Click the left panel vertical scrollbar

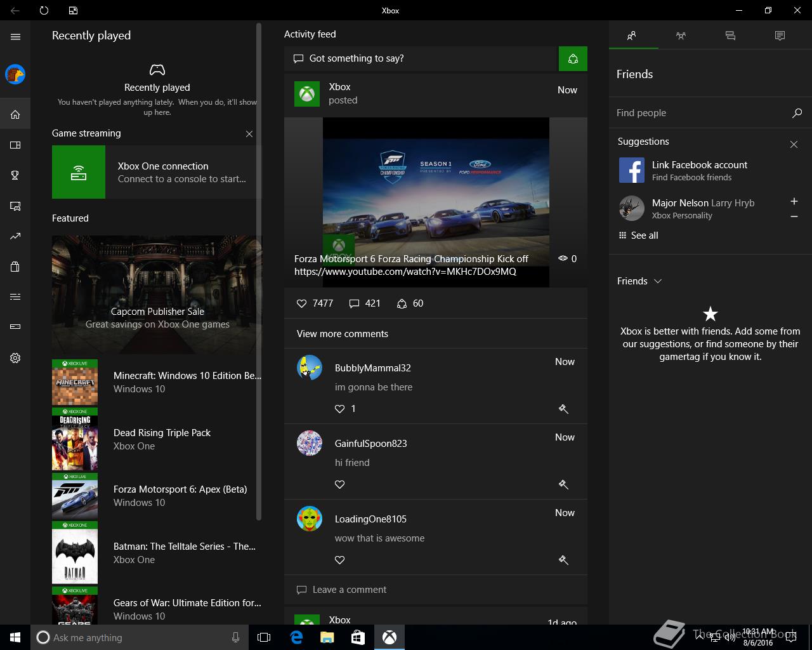click(x=259, y=272)
